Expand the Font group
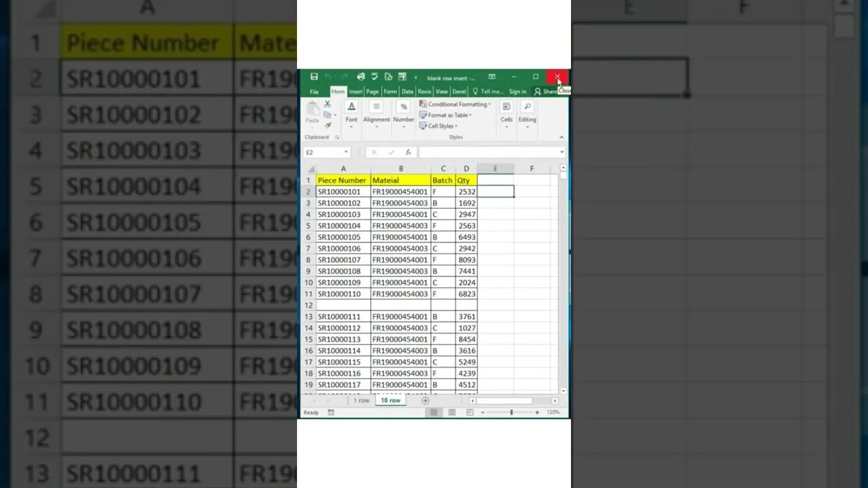Viewport: 868px width, 488px height. [x=351, y=113]
